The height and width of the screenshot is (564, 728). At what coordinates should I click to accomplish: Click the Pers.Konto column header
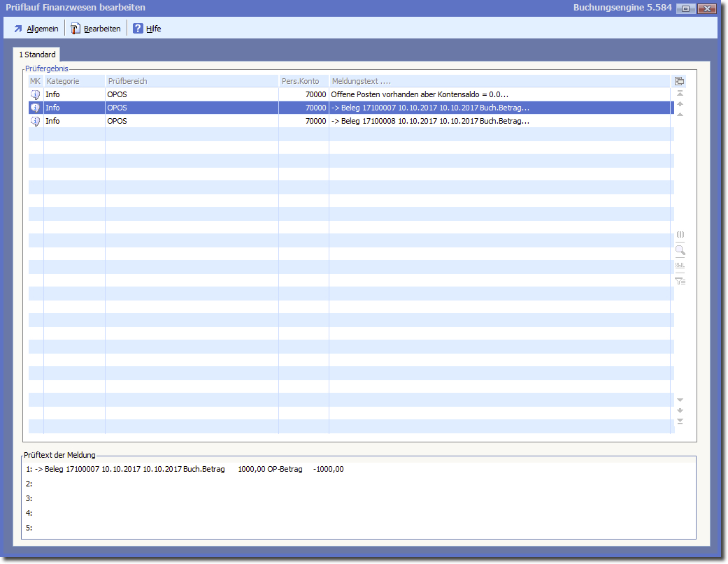(x=303, y=81)
